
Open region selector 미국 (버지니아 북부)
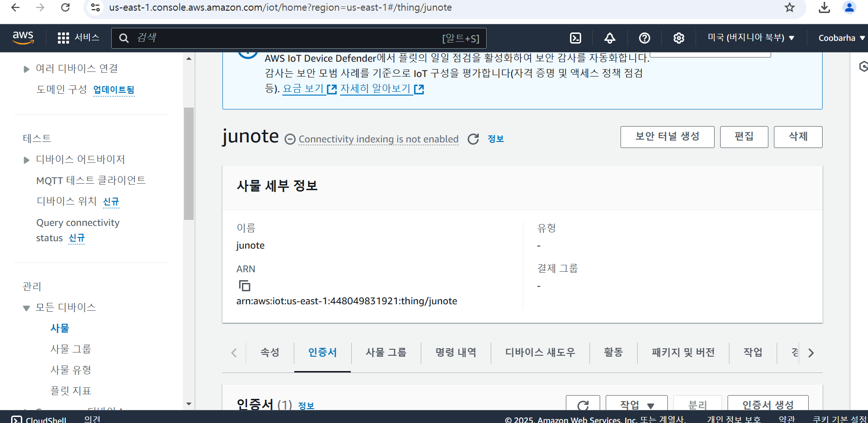coord(751,38)
